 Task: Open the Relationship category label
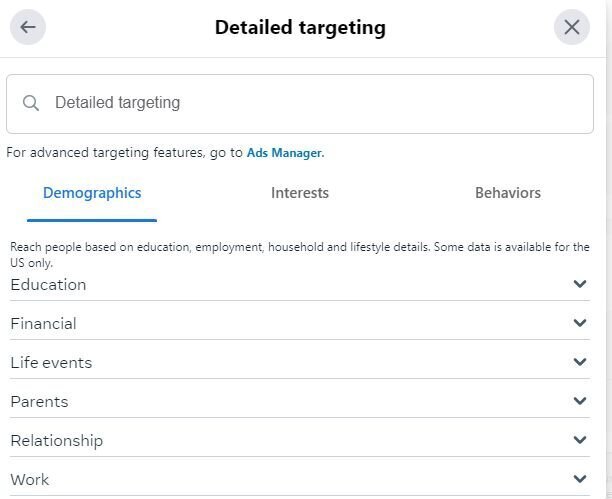point(57,441)
